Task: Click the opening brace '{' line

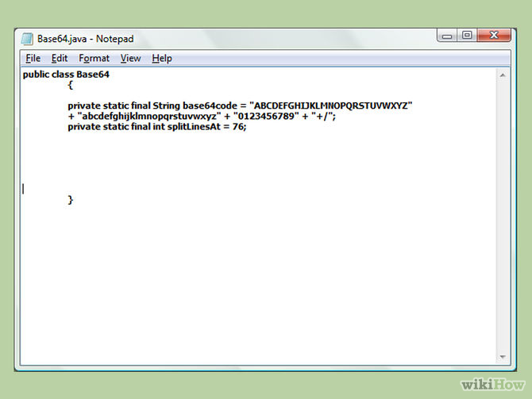Action: (70, 85)
